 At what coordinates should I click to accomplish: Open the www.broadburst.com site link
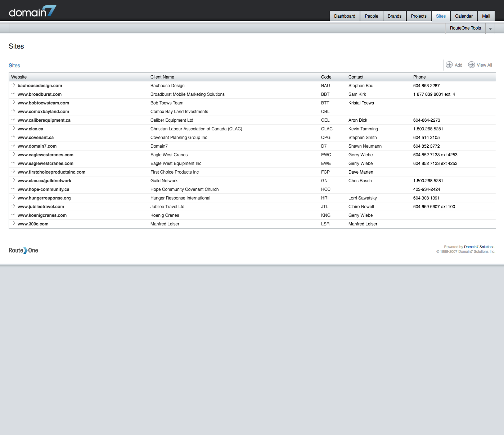[40, 94]
